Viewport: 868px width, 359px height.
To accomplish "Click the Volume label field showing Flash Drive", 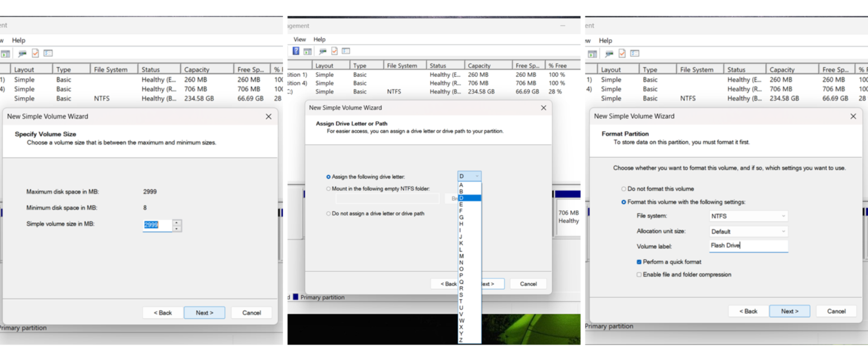I will (x=748, y=245).
